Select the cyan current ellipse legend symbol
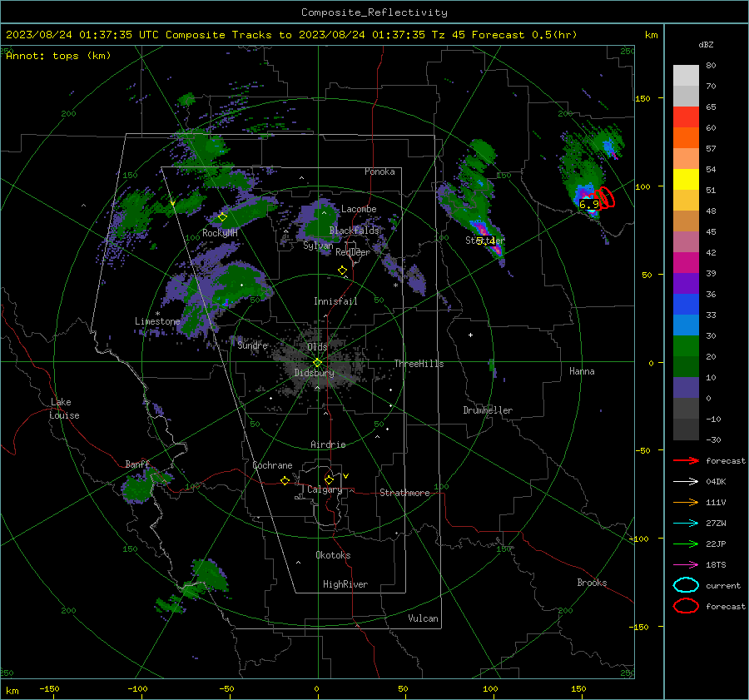 686,585
